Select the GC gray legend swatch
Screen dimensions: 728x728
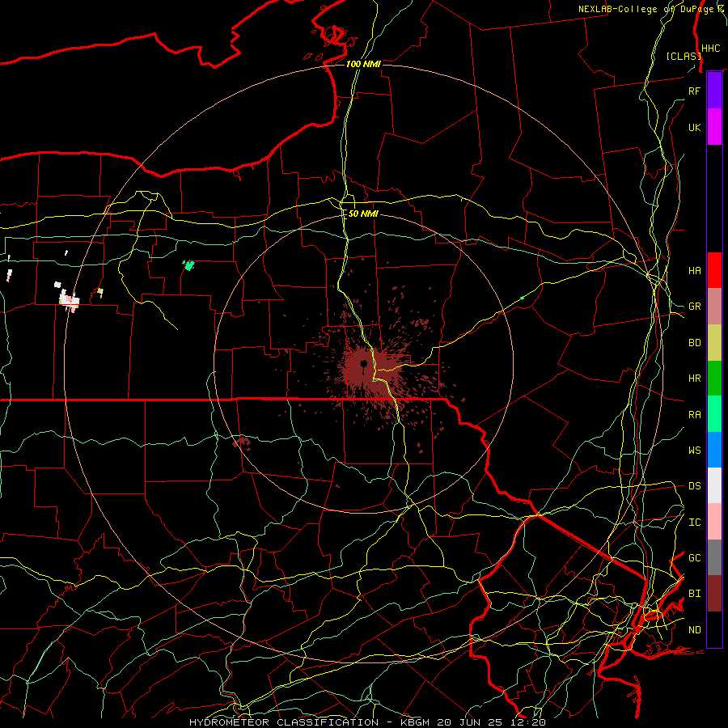[x=714, y=557]
